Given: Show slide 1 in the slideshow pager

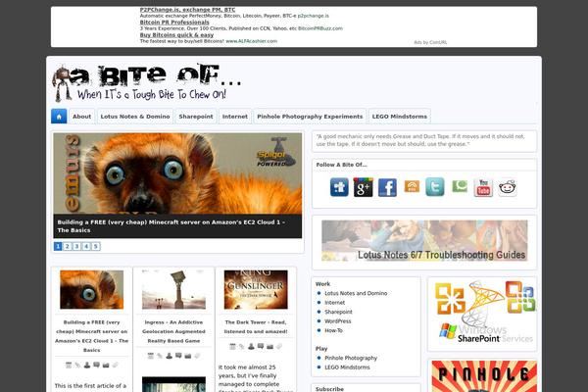Looking at the screenshot, I should click(58, 246).
